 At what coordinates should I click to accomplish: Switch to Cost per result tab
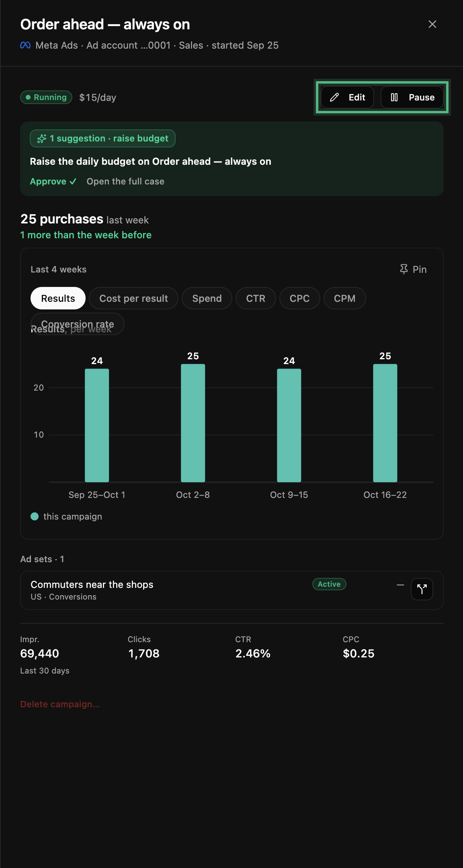click(x=134, y=298)
